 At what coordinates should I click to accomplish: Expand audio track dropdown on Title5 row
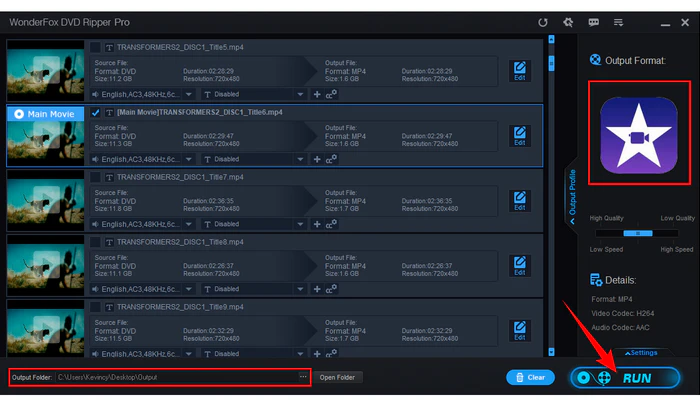(189, 94)
